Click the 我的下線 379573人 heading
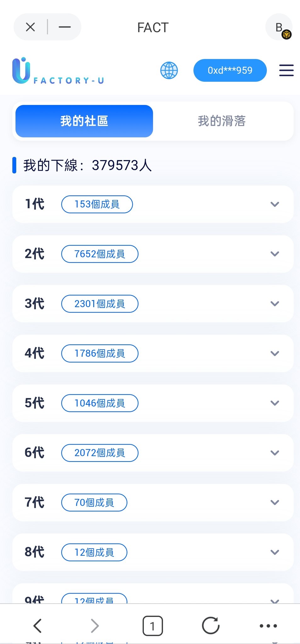The width and height of the screenshot is (300, 644). (88, 165)
